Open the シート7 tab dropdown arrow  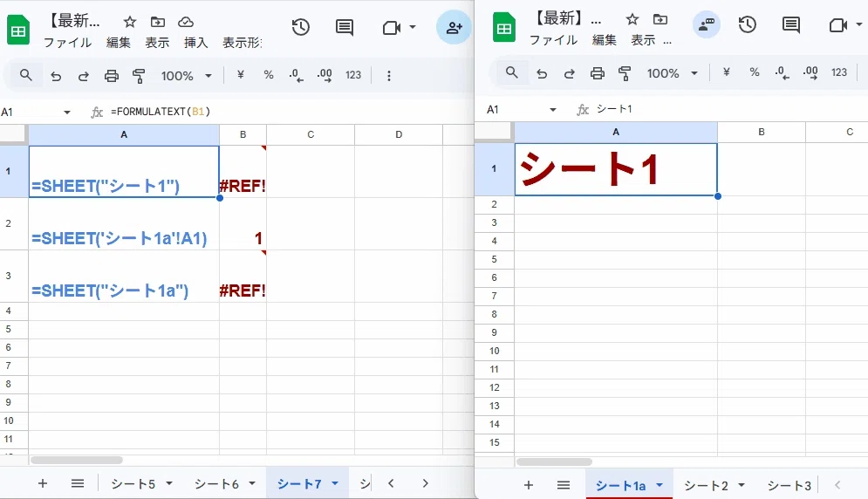(x=335, y=483)
